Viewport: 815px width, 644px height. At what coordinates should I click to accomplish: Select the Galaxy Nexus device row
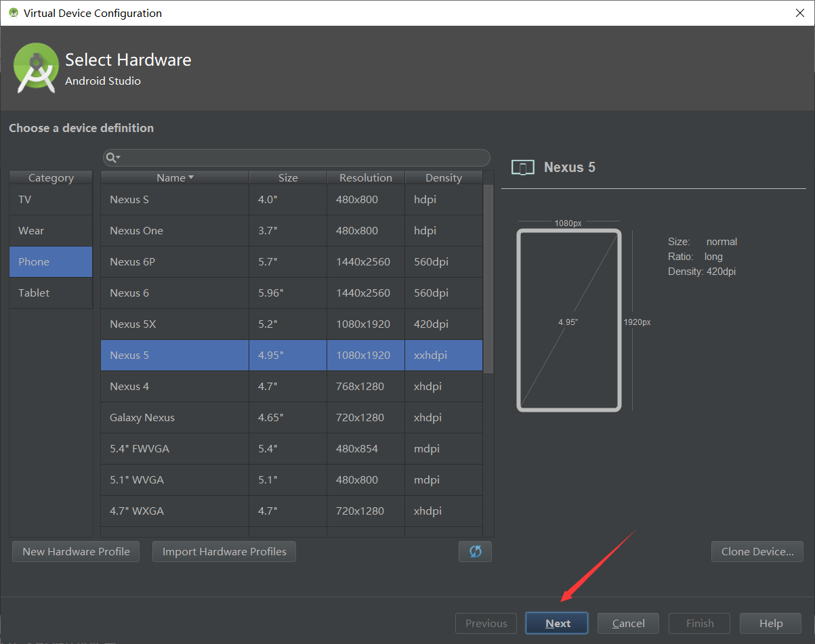[292, 418]
